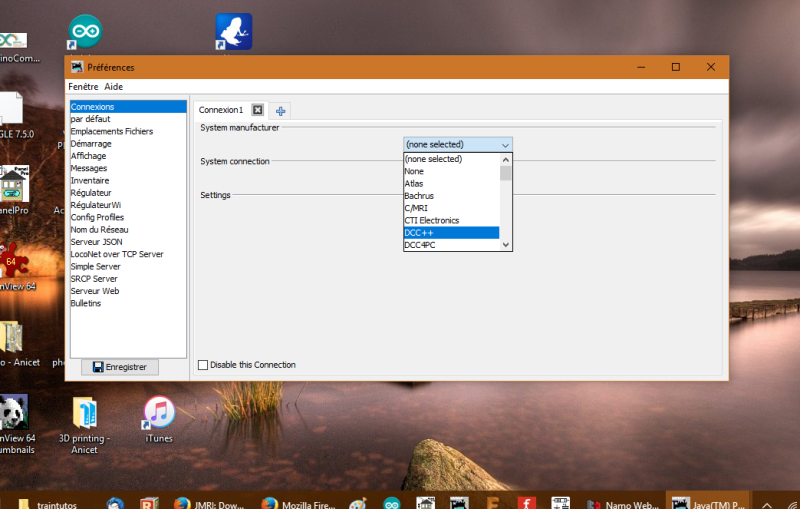Enable the Disable this Connection checkbox
Viewport: 800px width, 509px height.
[x=203, y=365]
